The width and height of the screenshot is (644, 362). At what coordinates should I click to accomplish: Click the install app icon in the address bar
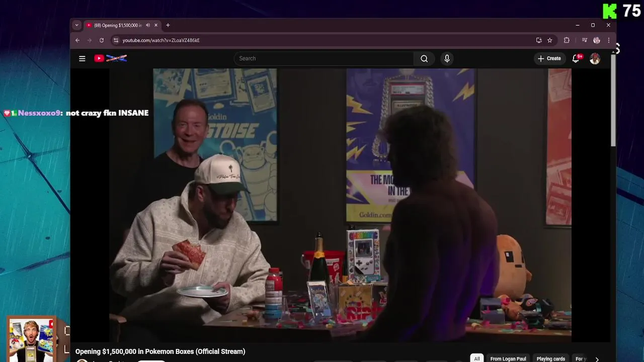539,40
